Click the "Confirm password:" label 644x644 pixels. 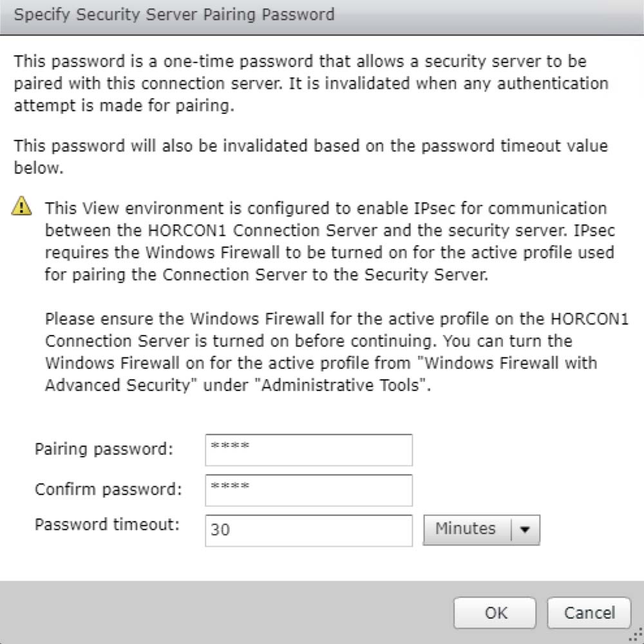click(108, 489)
